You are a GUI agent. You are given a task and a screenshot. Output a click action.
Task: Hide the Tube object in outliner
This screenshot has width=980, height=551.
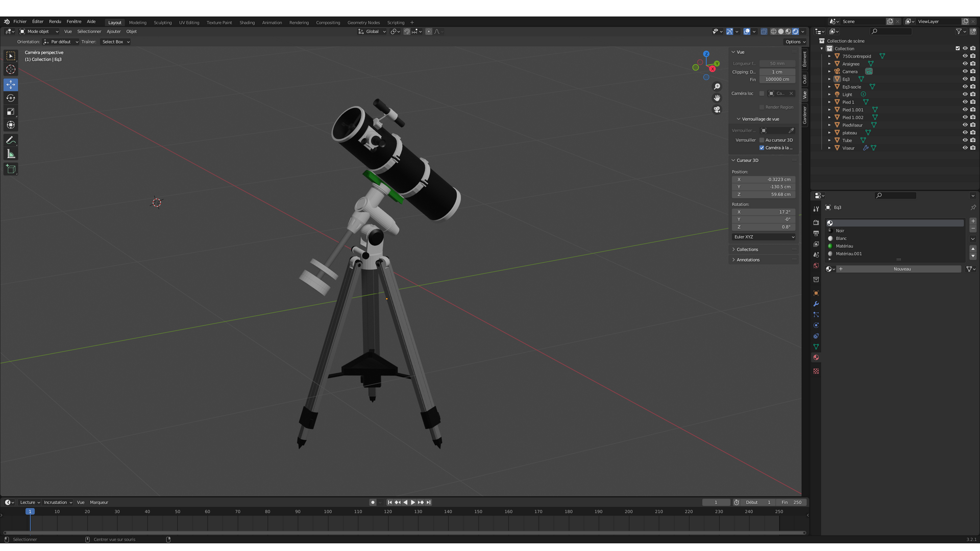click(965, 140)
